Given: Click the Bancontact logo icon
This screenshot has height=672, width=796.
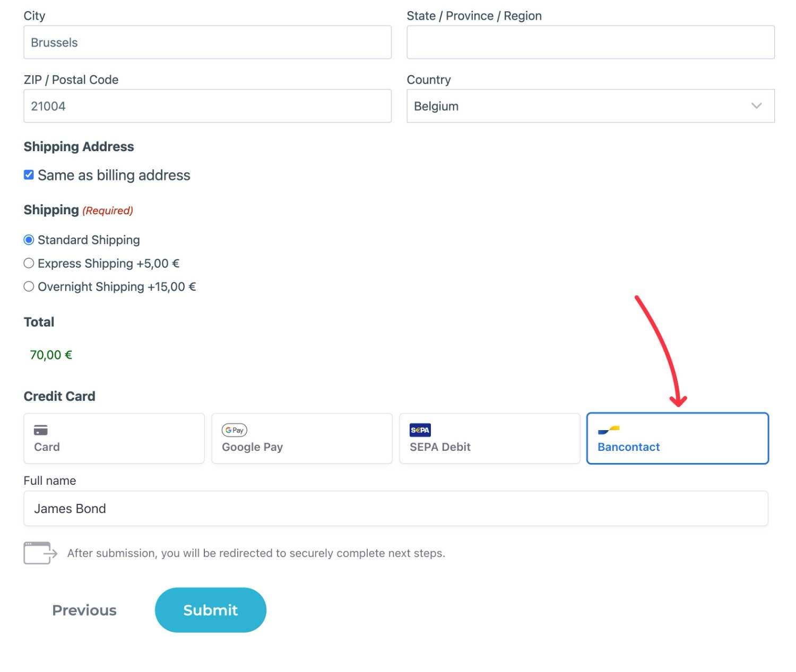Looking at the screenshot, I should [609, 430].
